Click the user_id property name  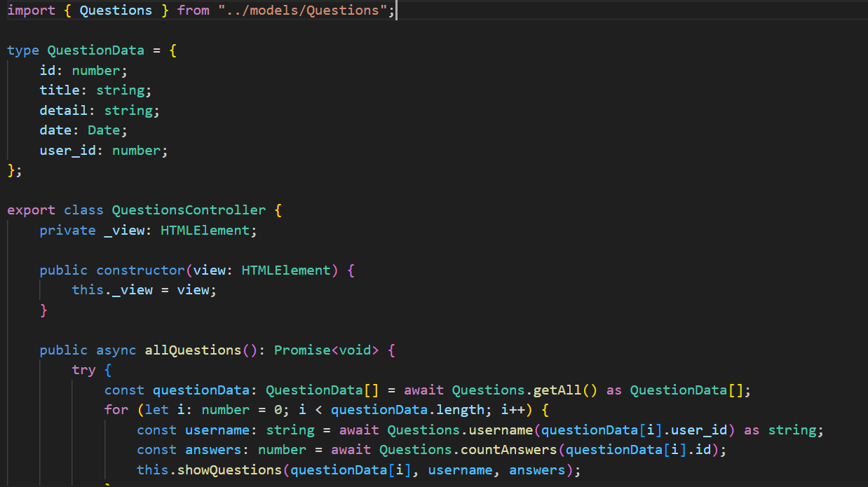[x=67, y=150]
